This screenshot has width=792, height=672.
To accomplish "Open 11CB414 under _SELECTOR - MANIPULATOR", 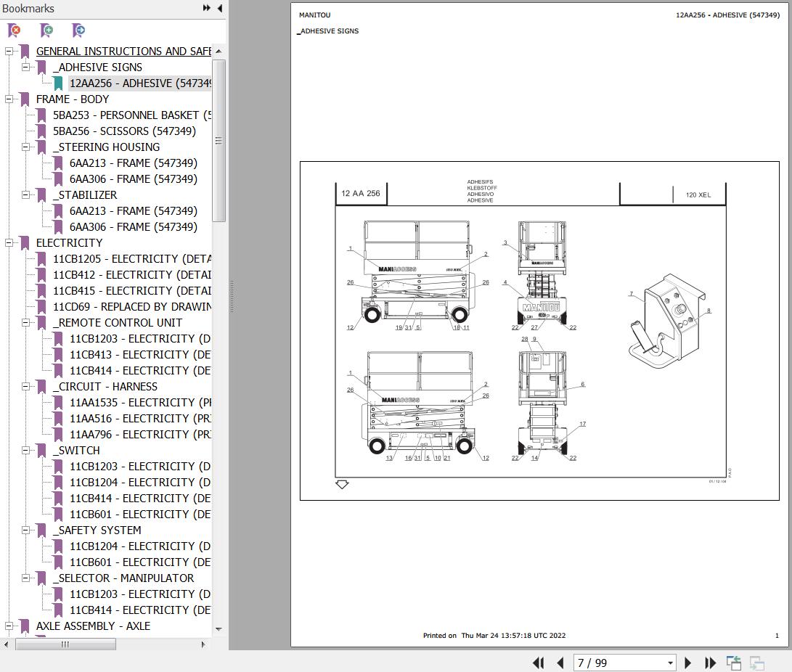I will coord(140,610).
